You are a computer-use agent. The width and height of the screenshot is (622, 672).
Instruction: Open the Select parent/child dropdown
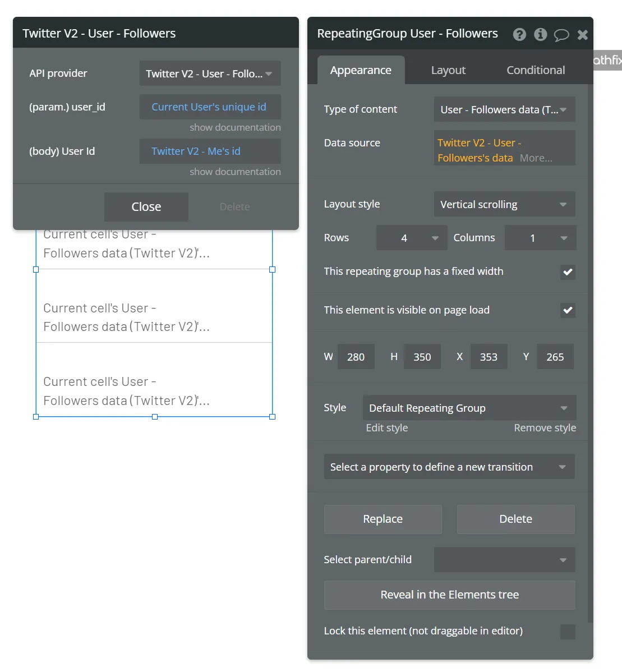coord(505,560)
